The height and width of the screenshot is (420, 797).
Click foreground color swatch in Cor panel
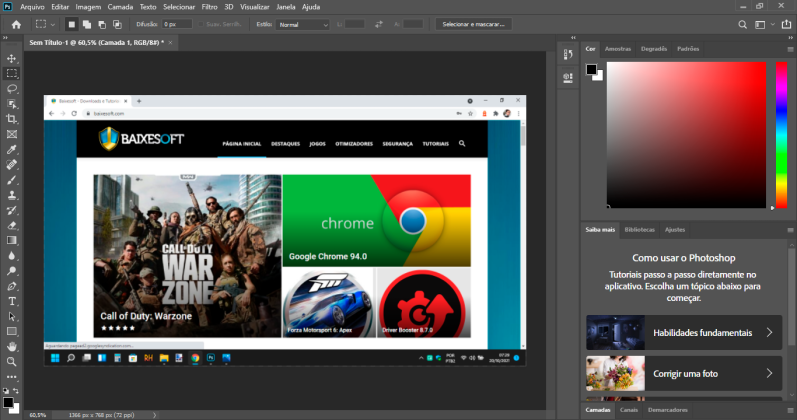coord(591,70)
